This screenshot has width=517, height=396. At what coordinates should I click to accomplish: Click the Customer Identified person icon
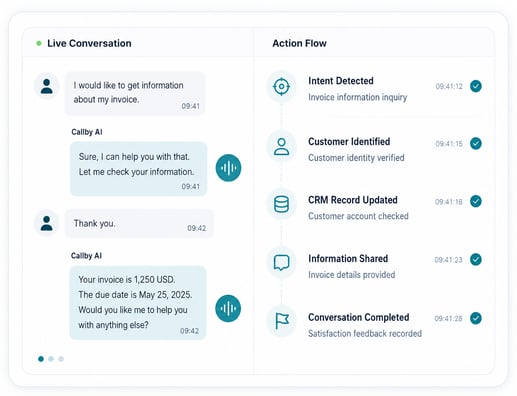281,146
